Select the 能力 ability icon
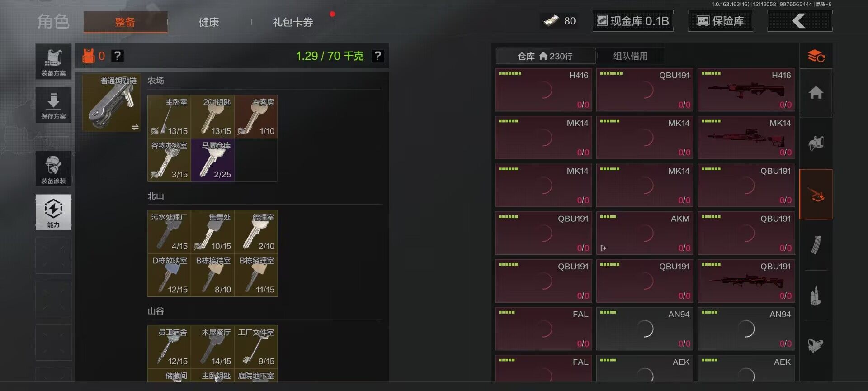 click(x=53, y=212)
